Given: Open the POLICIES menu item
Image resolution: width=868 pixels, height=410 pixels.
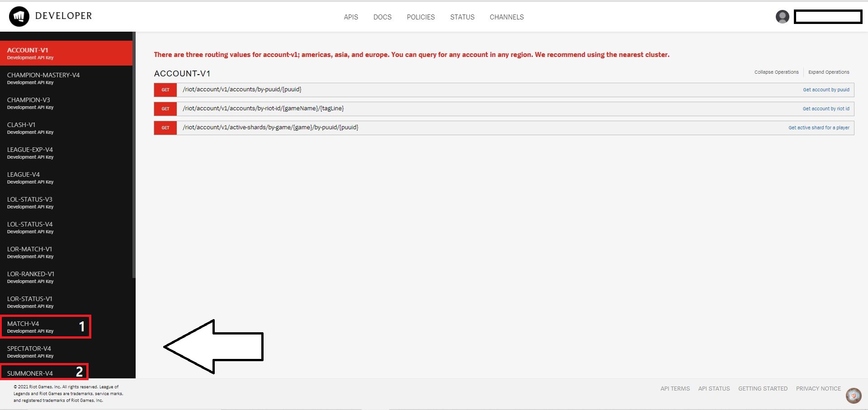Looking at the screenshot, I should (x=420, y=17).
